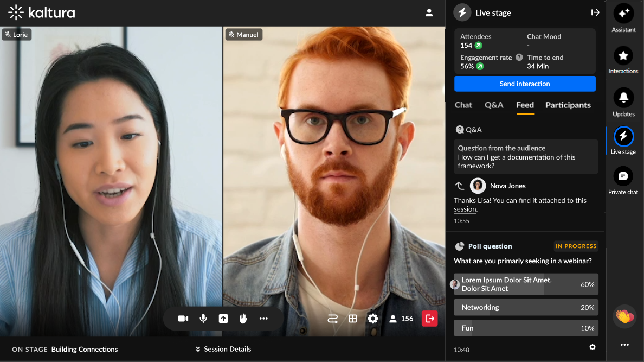Click the Chat Mood label
644x362 pixels.
pyautogui.click(x=544, y=36)
